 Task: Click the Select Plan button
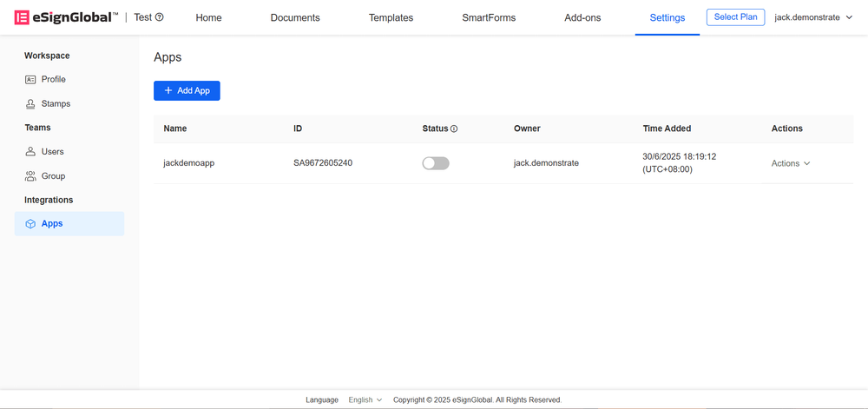pos(735,17)
